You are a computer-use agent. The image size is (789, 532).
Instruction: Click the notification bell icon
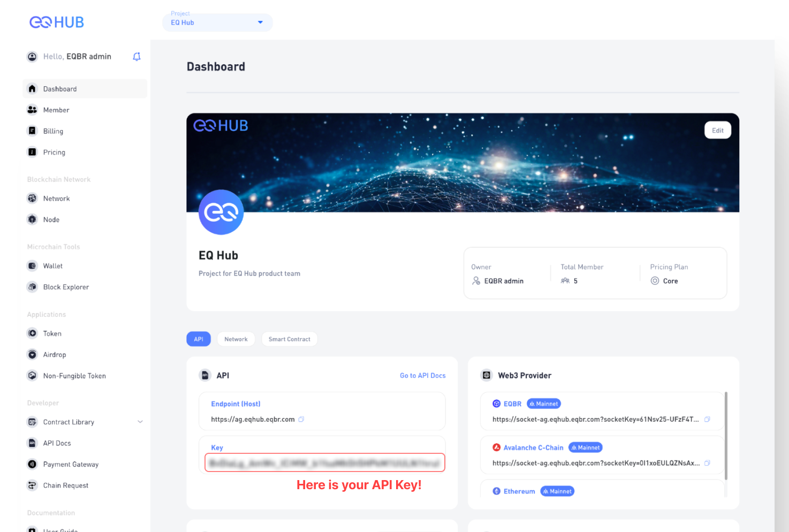[136, 57]
